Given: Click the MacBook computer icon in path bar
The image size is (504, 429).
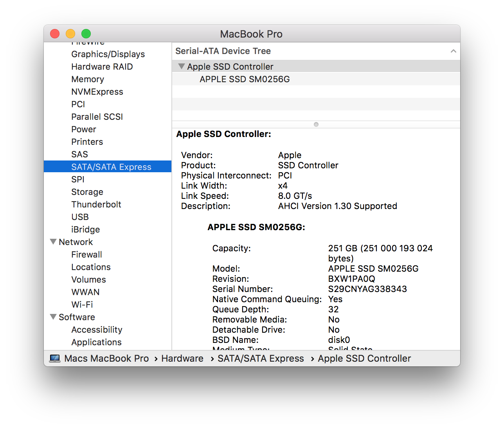Looking at the screenshot, I should tap(55, 359).
